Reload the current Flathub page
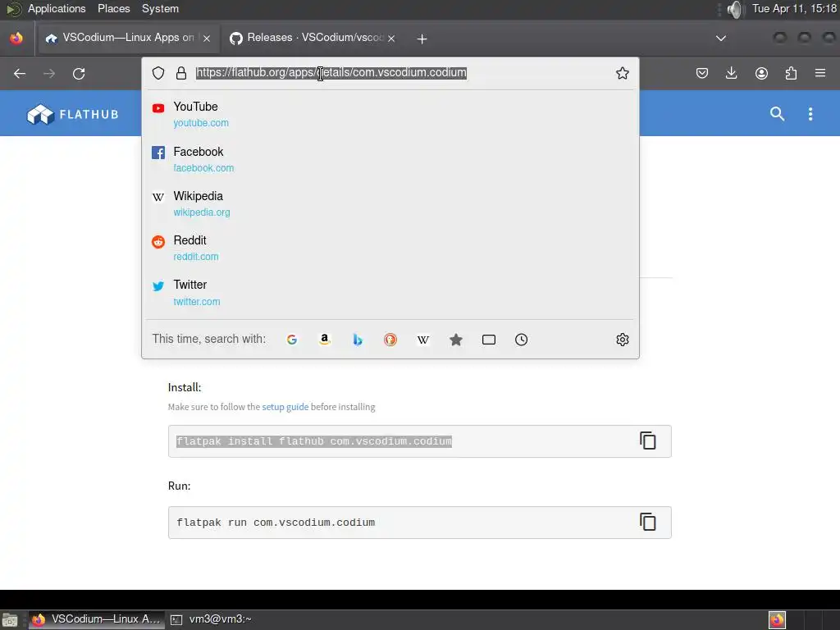This screenshot has height=630, width=840. pos(79,73)
